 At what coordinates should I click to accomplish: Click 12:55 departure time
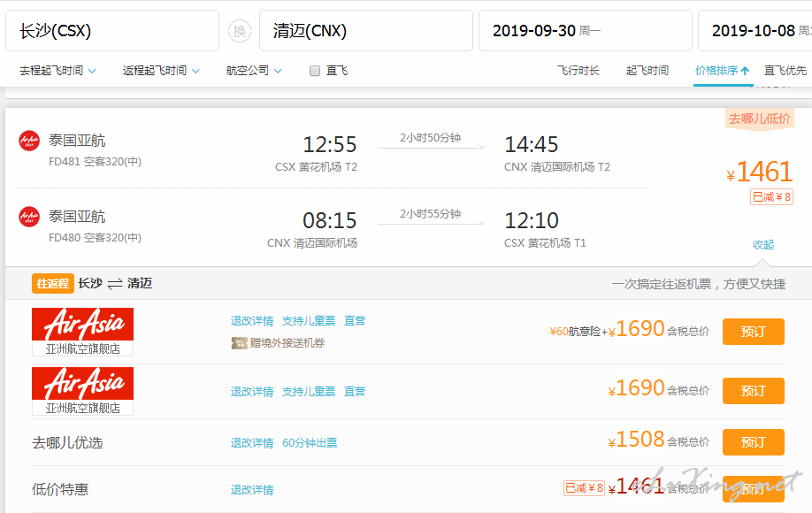[x=330, y=144]
